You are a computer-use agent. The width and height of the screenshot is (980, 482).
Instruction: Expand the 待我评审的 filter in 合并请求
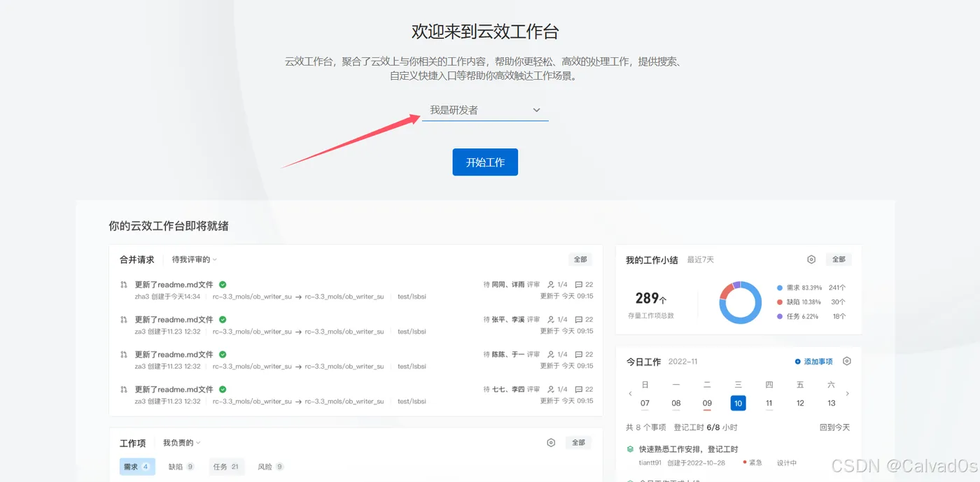(x=195, y=260)
